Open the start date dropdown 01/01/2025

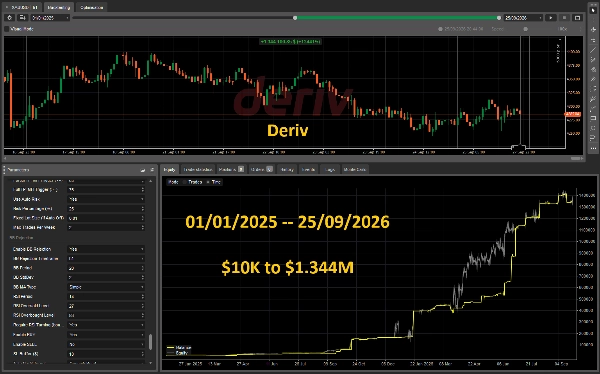coord(50,18)
